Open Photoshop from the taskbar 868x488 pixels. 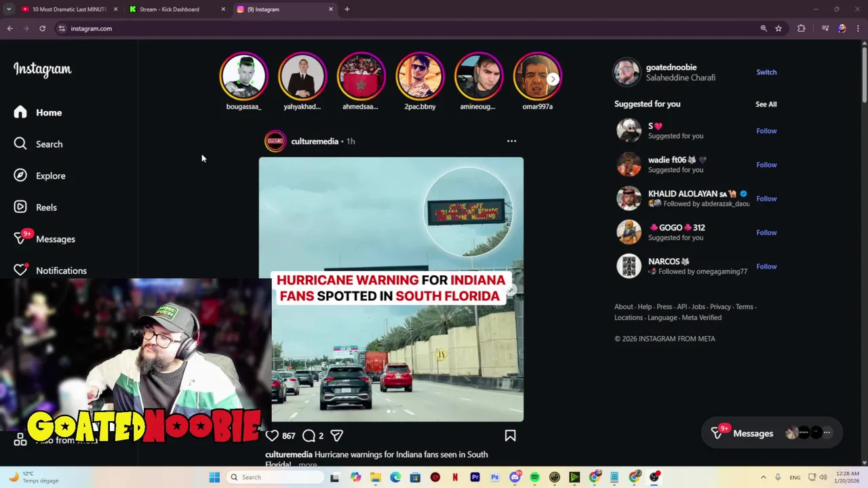point(494,477)
